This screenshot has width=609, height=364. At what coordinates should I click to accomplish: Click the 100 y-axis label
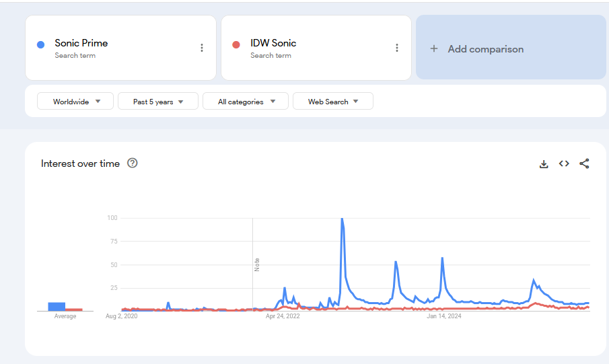click(x=112, y=218)
